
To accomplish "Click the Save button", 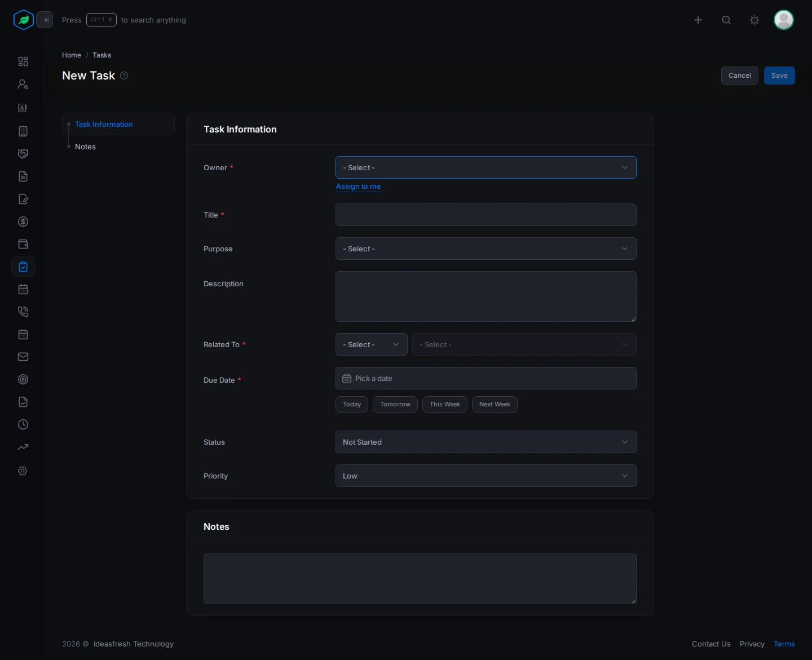I will point(779,76).
